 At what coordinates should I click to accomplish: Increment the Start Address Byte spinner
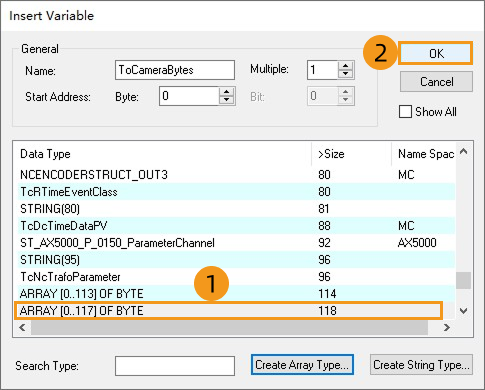[227, 92]
